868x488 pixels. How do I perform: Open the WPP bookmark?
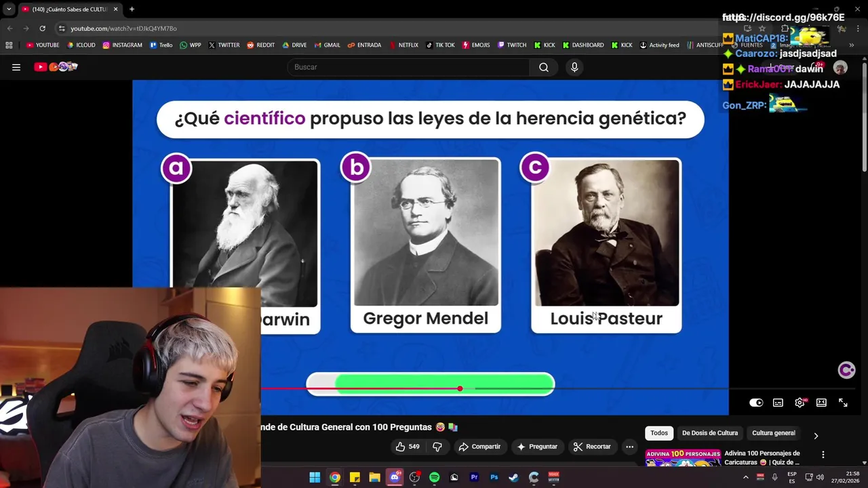point(191,45)
